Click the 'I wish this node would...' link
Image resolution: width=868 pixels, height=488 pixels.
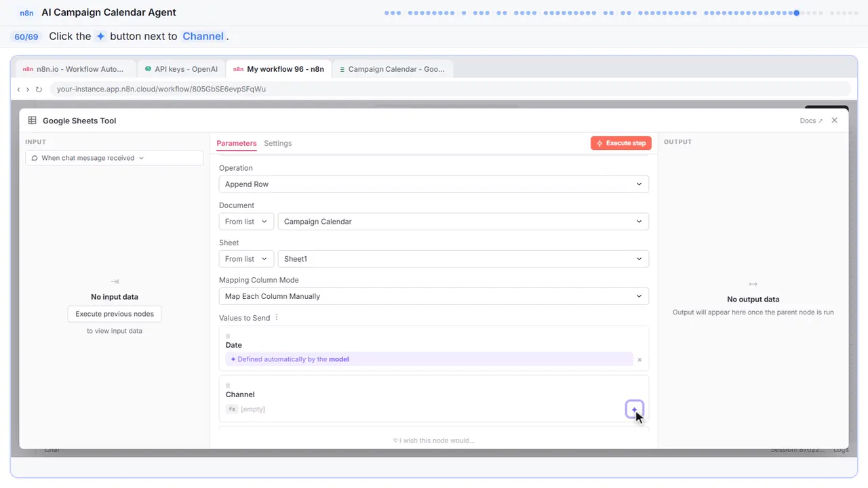click(434, 441)
